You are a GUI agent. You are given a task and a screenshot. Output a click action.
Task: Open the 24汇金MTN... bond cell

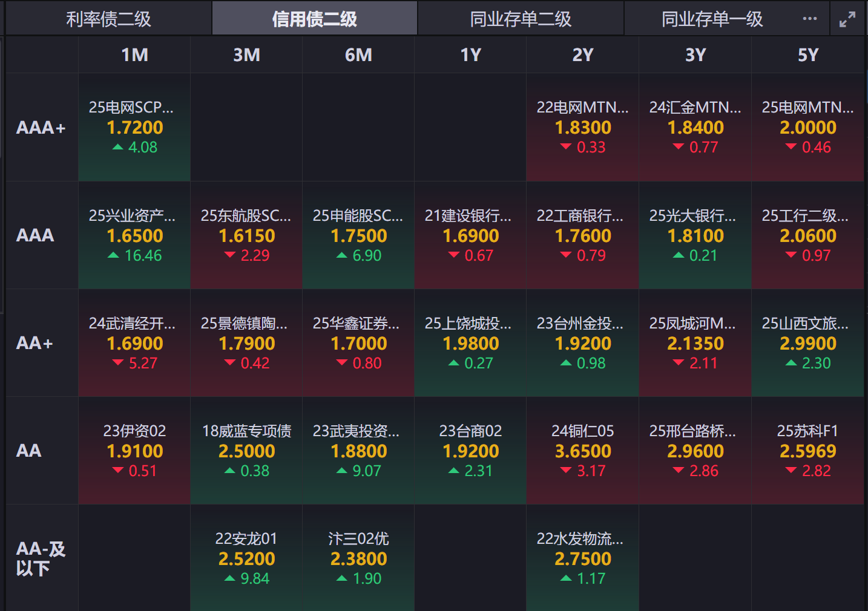coord(695,128)
